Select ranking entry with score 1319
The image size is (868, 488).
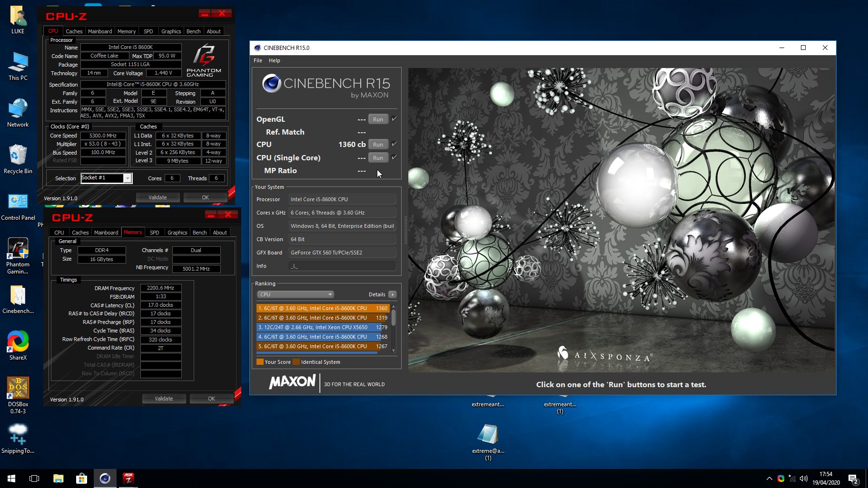pyautogui.click(x=323, y=318)
